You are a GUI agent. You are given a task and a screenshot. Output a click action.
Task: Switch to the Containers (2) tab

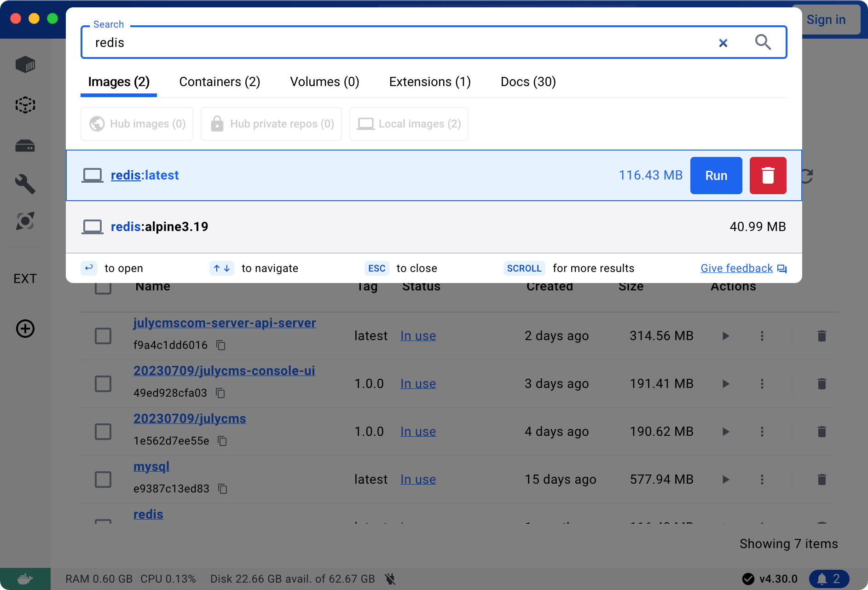tap(220, 82)
